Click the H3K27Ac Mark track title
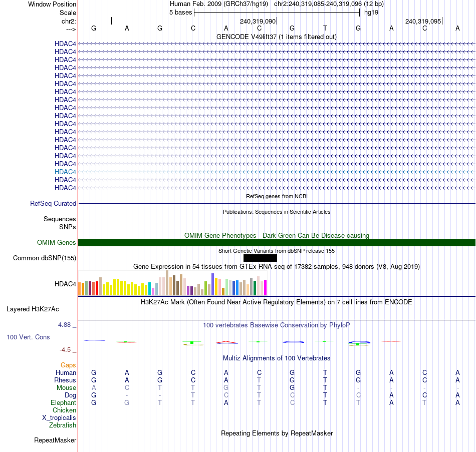 coord(277,302)
